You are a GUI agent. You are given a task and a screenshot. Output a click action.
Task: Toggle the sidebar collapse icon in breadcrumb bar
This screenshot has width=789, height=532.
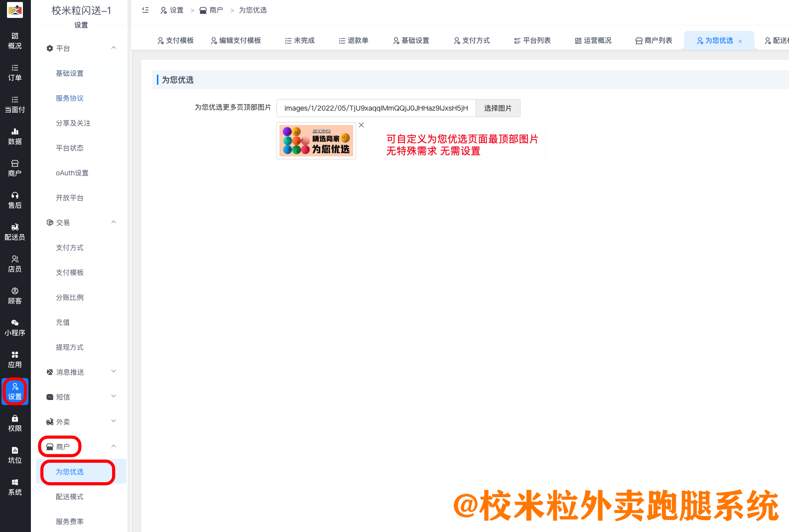145,10
